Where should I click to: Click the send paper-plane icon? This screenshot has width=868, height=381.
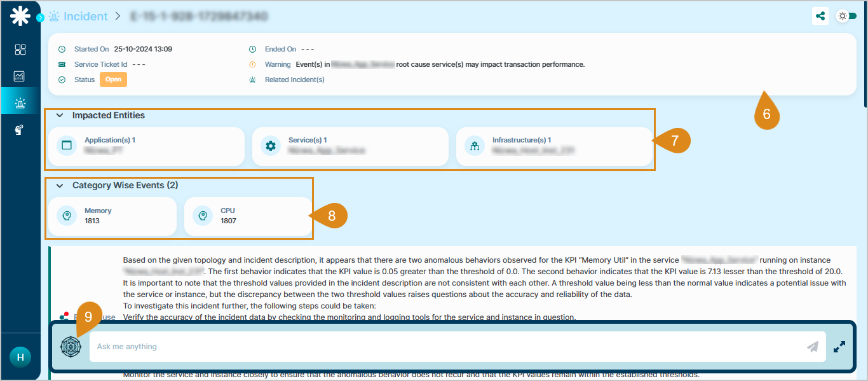(x=812, y=347)
